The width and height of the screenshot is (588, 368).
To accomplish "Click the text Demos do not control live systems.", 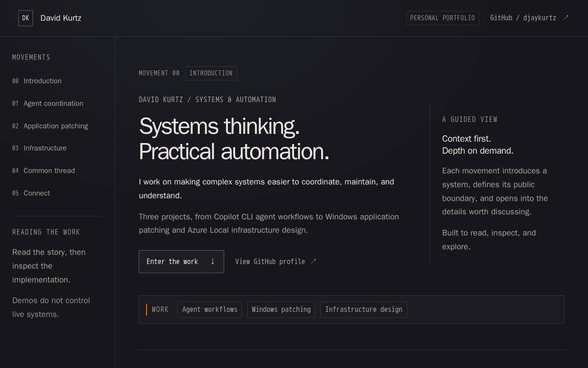I will [51, 307].
